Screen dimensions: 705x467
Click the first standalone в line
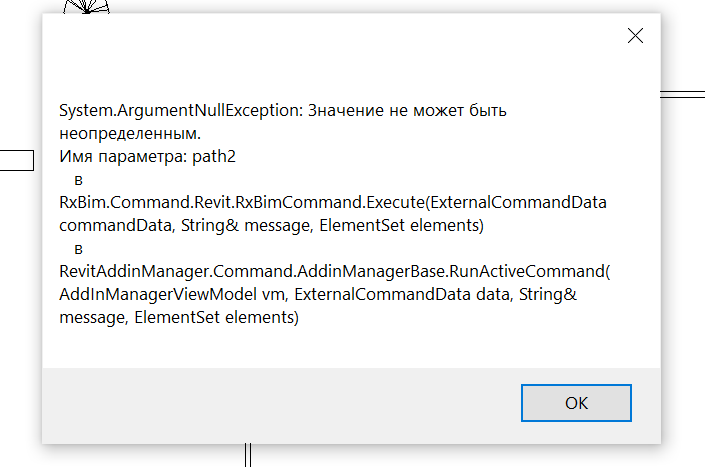pyautogui.click(x=78, y=179)
